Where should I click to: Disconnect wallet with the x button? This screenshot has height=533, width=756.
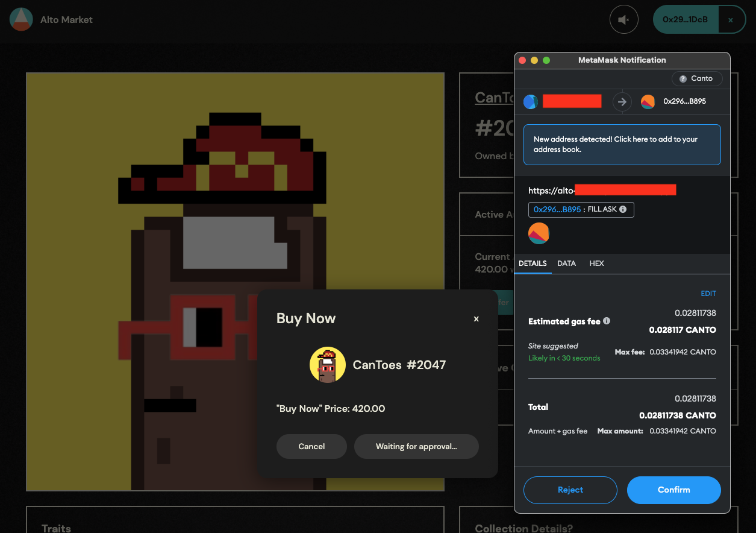(x=731, y=20)
